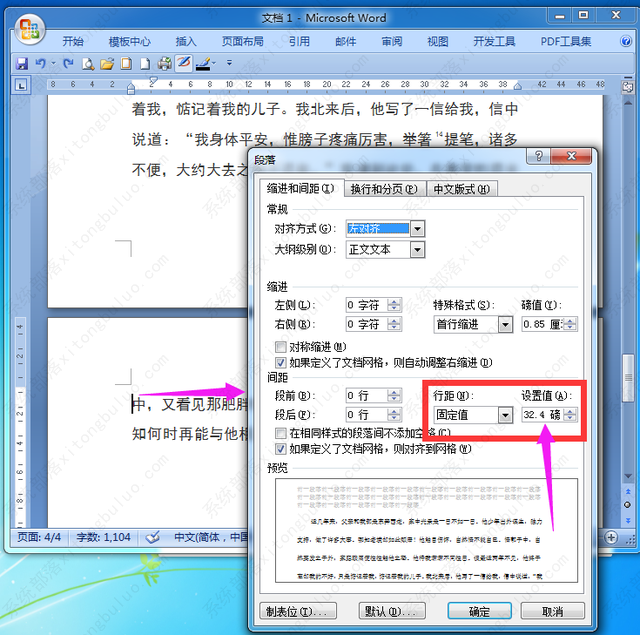Click the Open folder icon
Viewport: 640px width, 635px height.
(107, 63)
